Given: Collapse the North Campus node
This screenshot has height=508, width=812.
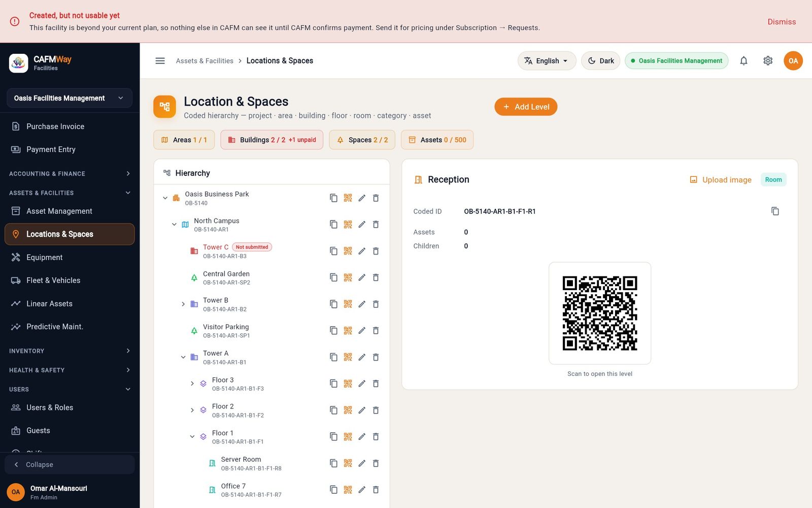Looking at the screenshot, I should click(174, 225).
